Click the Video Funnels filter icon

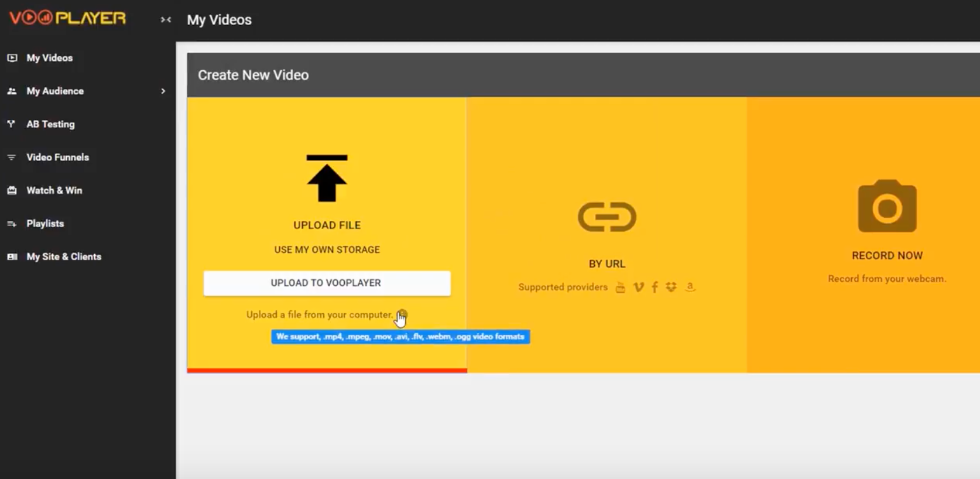point(11,157)
